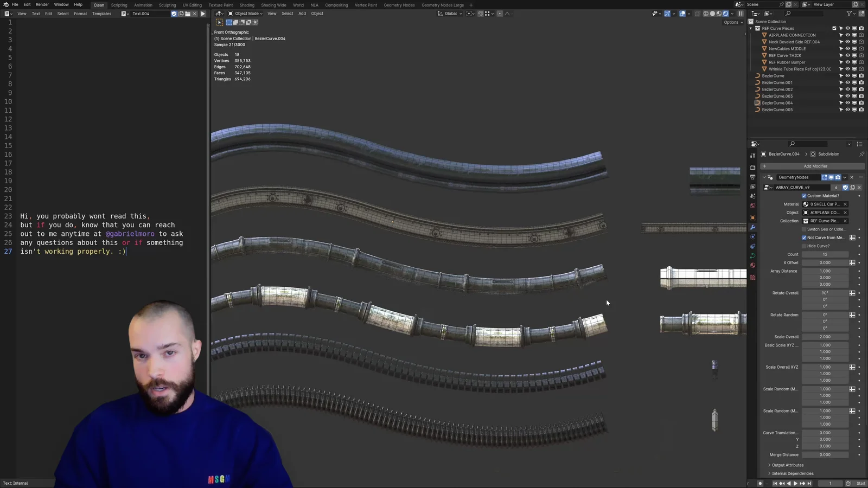The height and width of the screenshot is (488, 868).
Task: Enable the Hide Curve checkbox in the modifier
Action: pos(803,246)
